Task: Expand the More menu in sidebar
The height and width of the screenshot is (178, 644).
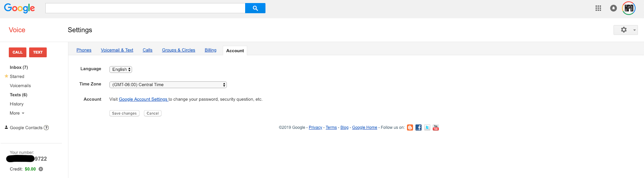Action: coord(17,113)
